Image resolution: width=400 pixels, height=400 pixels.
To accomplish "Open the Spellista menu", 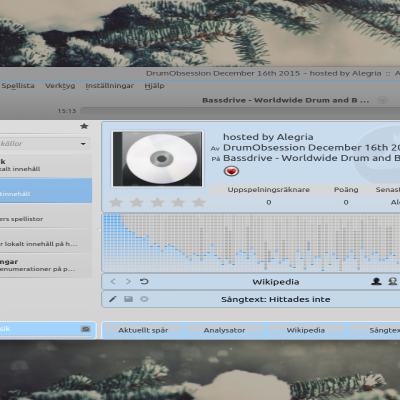I will point(18,86).
